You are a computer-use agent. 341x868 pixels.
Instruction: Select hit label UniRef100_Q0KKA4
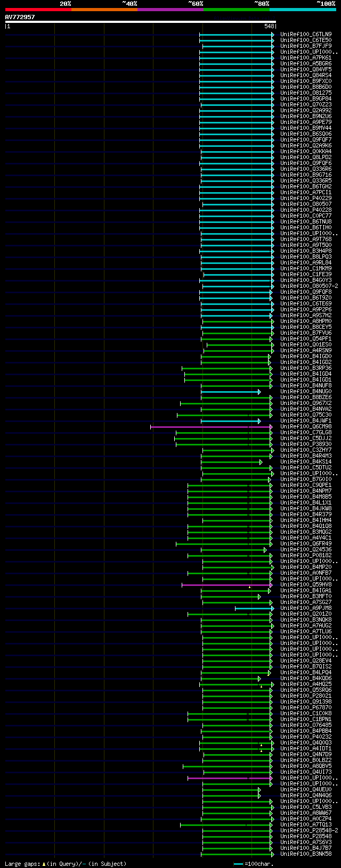tap(306, 151)
